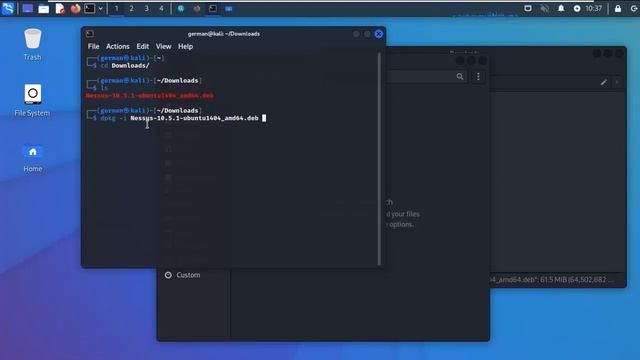Click the teal round taskbar window icon
Image resolution: width=640 pixels, height=360 pixels.
click(x=181, y=8)
